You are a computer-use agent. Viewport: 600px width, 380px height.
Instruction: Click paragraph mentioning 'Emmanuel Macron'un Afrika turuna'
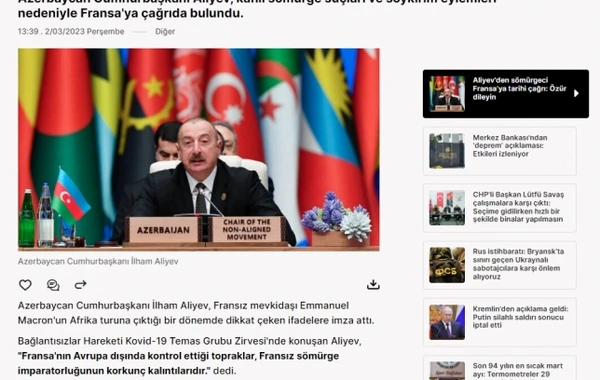tap(196, 313)
